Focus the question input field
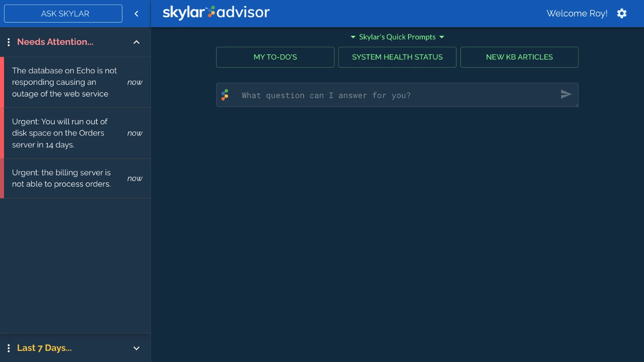The height and width of the screenshot is (362, 644). coord(396,95)
